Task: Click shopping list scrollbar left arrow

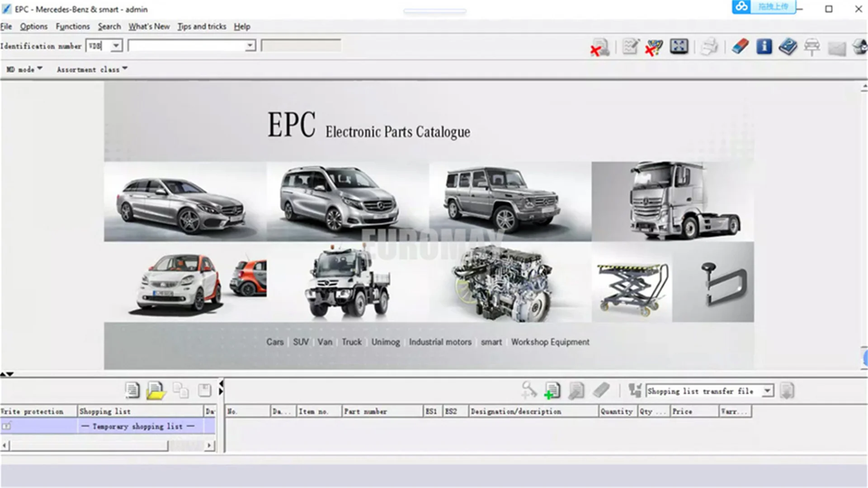Action: (x=5, y=446)
